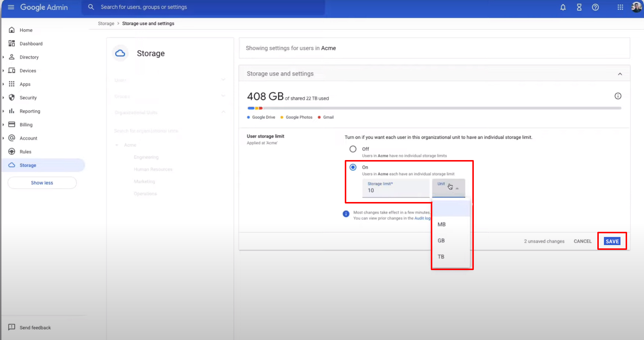Click the Storage limit input field
The image size is (644, 340).
click(396, 190)
